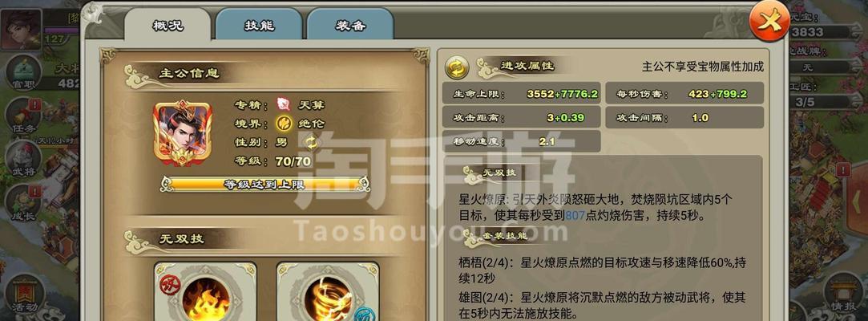The height and width of the screenshot is (321, 868).
Task: Open the 情报 intelligence icon
Action: coord(844,293)
